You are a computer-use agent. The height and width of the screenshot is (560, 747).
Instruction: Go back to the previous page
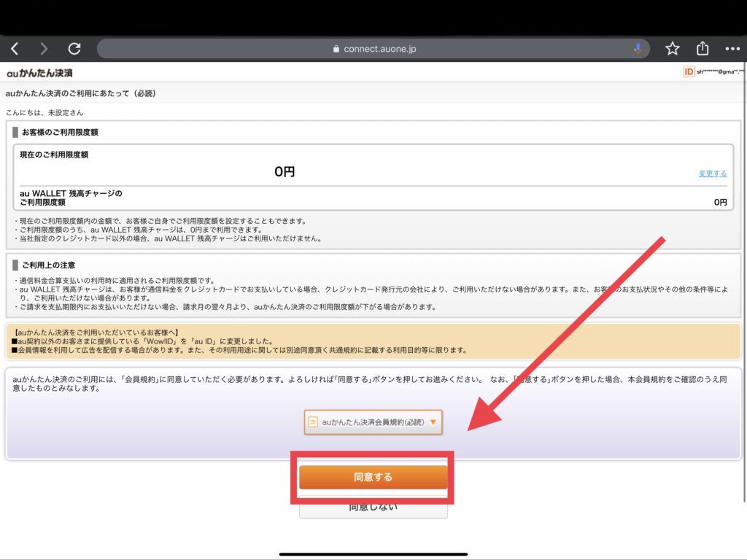[15, 49]
